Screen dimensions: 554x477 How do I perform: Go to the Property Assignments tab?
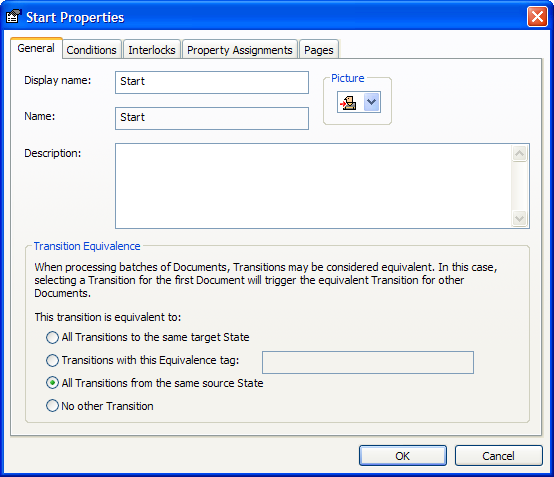click(x=240, y=50)
